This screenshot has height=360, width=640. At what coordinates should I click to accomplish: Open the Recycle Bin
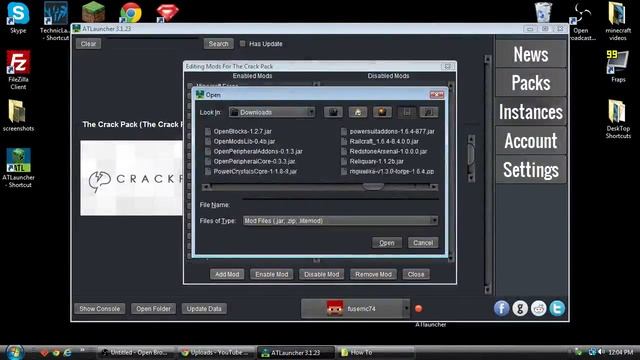pos(544,12)
